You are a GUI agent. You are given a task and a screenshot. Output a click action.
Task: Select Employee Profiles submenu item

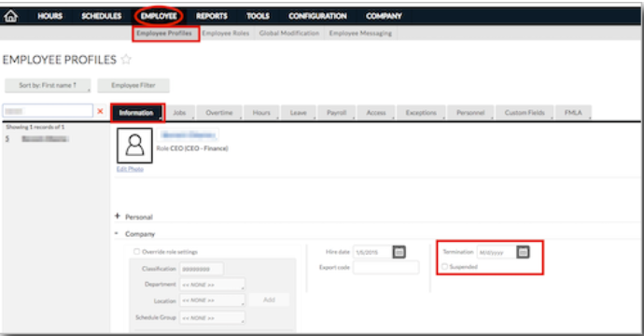[164, 34]
